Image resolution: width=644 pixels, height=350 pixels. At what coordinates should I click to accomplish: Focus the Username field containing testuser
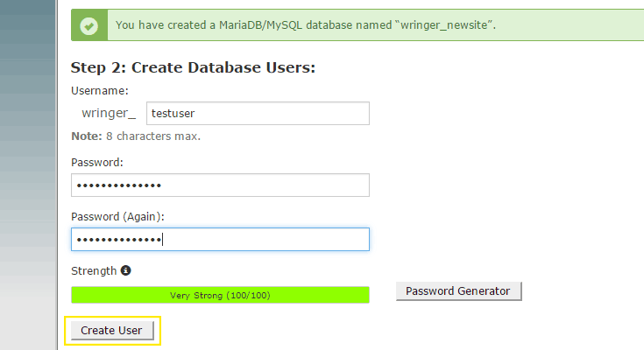(258, 113)
